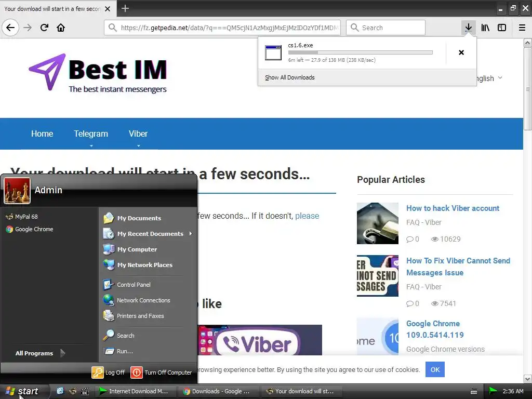Go back to the previous page
The height and width of the screenshot is (399, 532).
point(10,28)
